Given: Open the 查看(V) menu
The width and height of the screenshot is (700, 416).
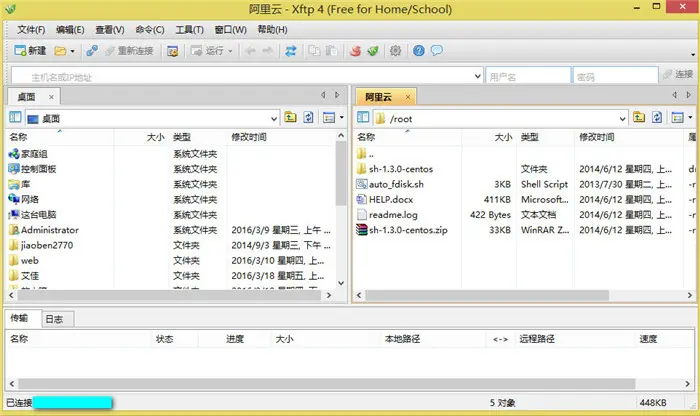Looking at the screenshot, I should click(110, 29).
